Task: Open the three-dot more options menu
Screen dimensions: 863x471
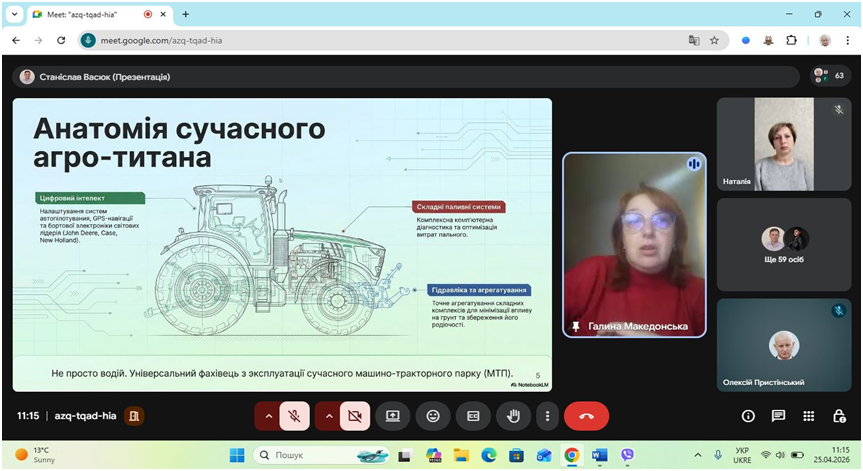Action: (546, 416)
